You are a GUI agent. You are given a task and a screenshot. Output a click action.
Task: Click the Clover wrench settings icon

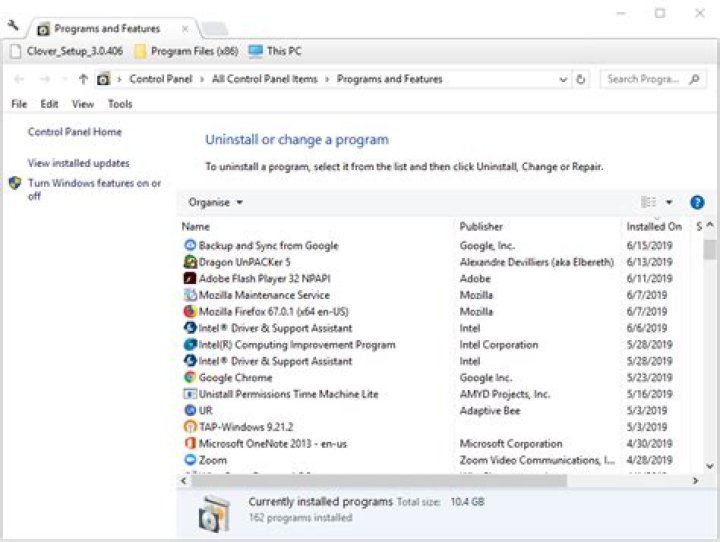tap(13, 25)
